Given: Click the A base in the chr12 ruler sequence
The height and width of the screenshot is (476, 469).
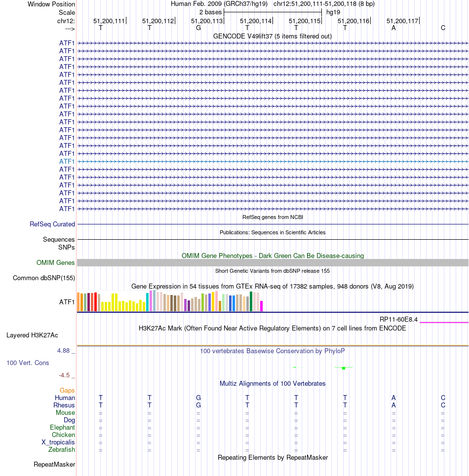Looking at the screenshot, I should (393, 28).
